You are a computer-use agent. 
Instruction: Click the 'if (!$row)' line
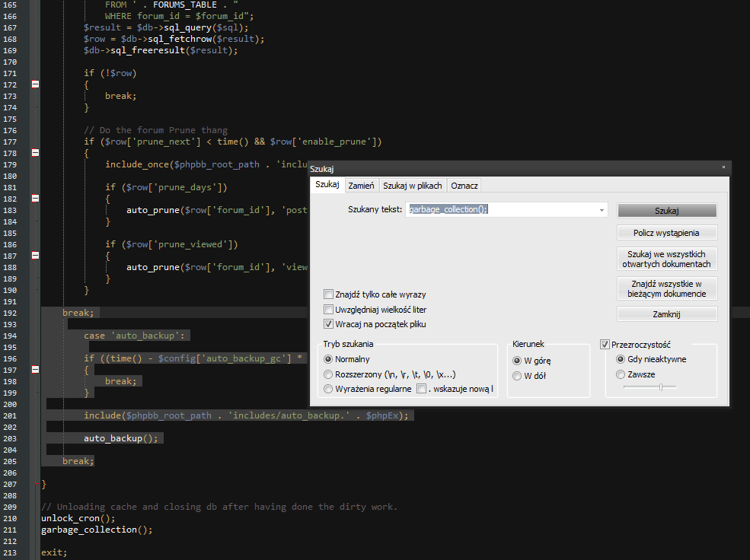tap(110, 73)
